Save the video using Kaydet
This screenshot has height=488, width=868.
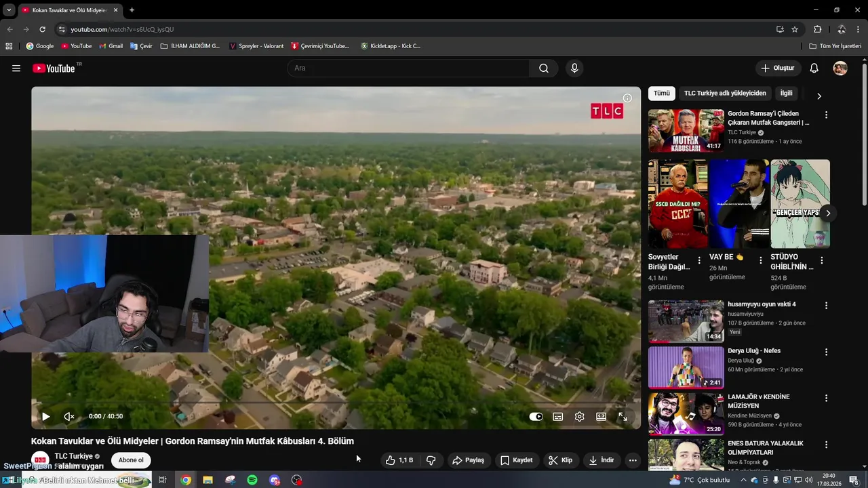[x=517, y=460]
